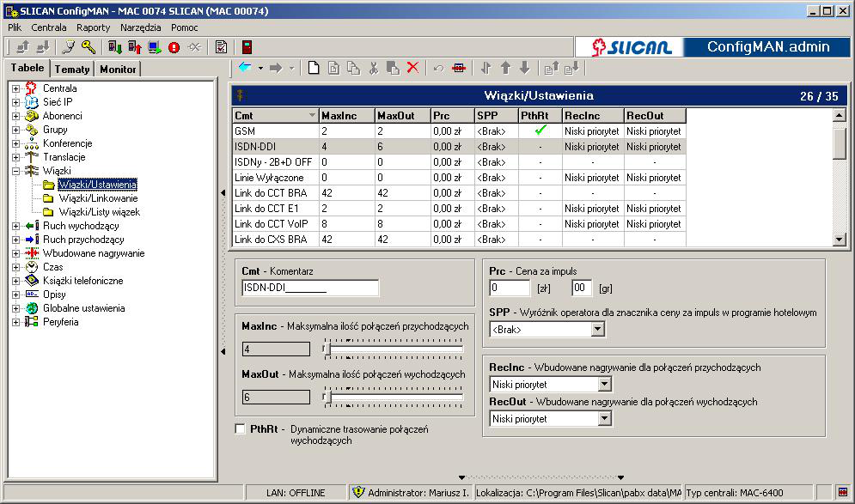
Task: Click the red icon at status bar end
Action: pyautogui.click(x=842, y=493)
